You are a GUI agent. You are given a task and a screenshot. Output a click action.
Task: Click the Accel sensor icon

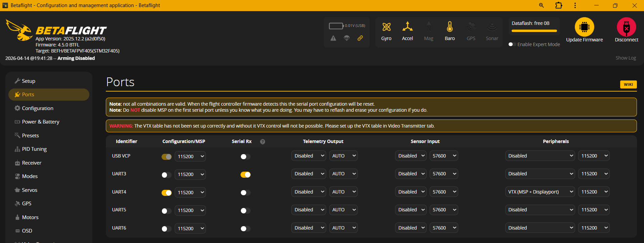click(407, 27)
